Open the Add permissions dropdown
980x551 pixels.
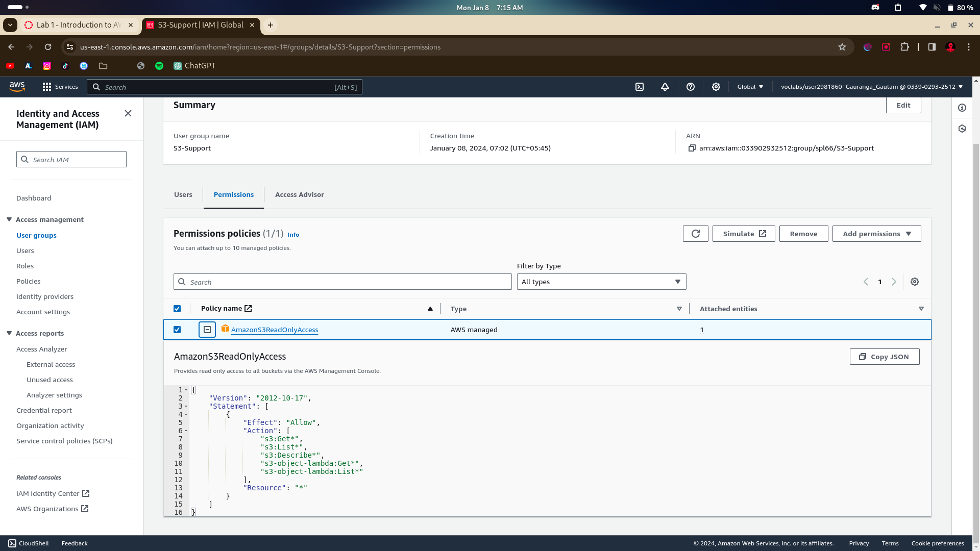876,234
